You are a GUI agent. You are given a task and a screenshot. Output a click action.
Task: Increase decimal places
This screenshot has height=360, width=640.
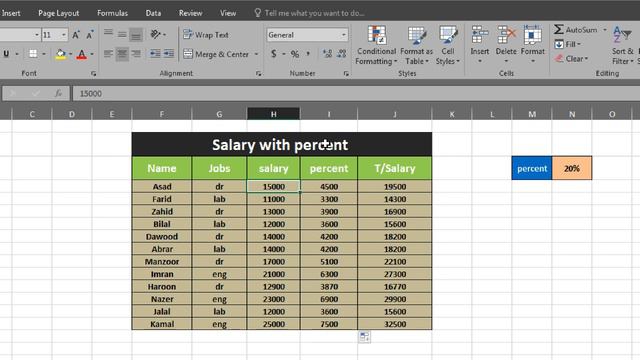(327, 54)
